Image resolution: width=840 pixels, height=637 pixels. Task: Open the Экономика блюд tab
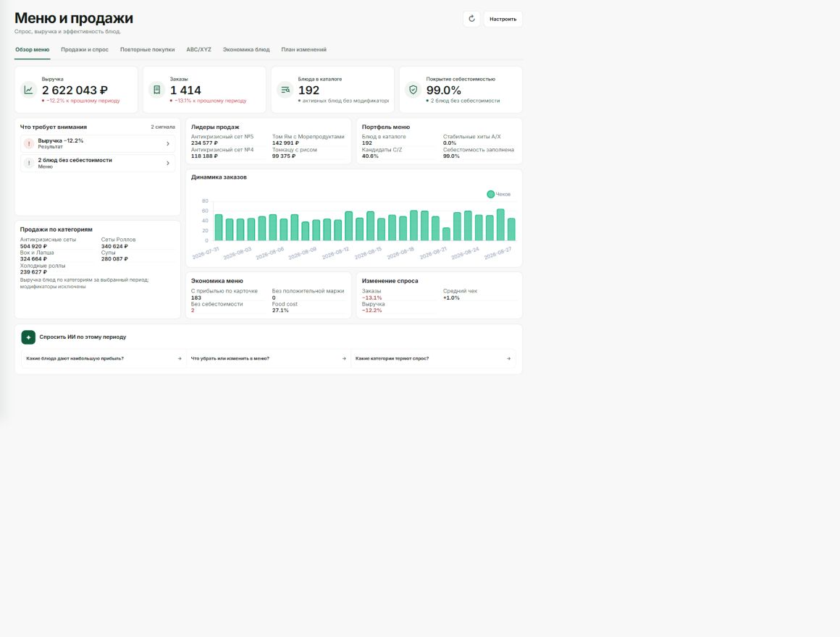[x=246, y=50]
